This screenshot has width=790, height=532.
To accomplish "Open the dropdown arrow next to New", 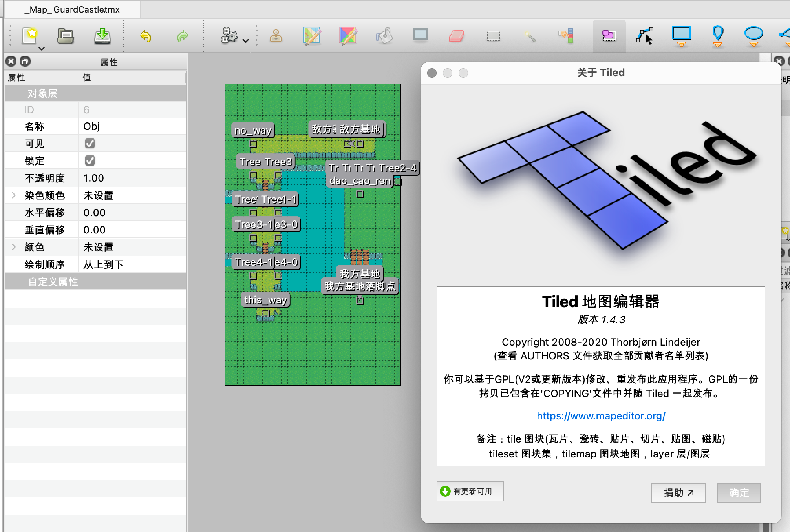I will pyautogui.click(x=42, y=49).
